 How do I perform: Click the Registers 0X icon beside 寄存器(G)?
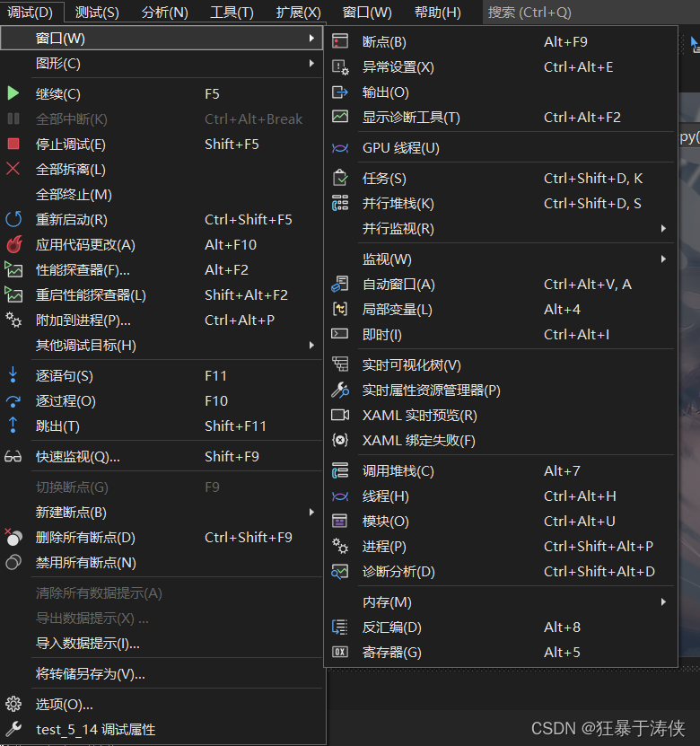(340, 652)
